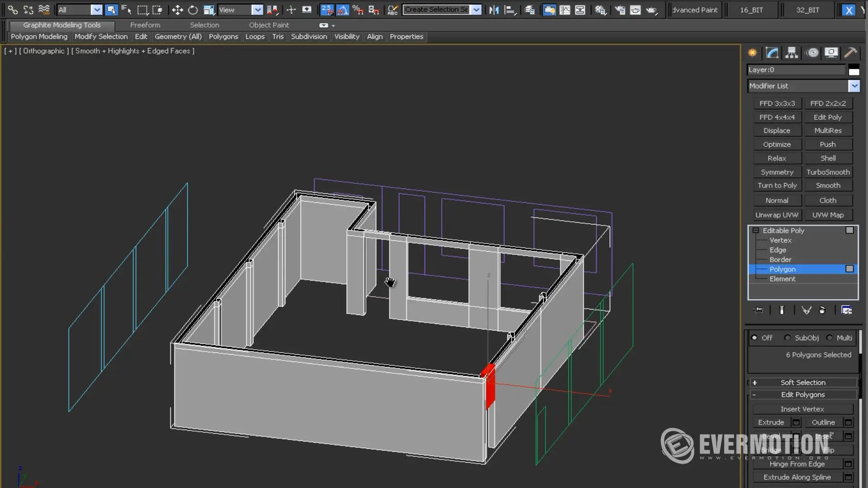Open the ribbon minimize options arrow
This screenshot has height=488, width=868.
pyautogui.click(x=333, y=26)
